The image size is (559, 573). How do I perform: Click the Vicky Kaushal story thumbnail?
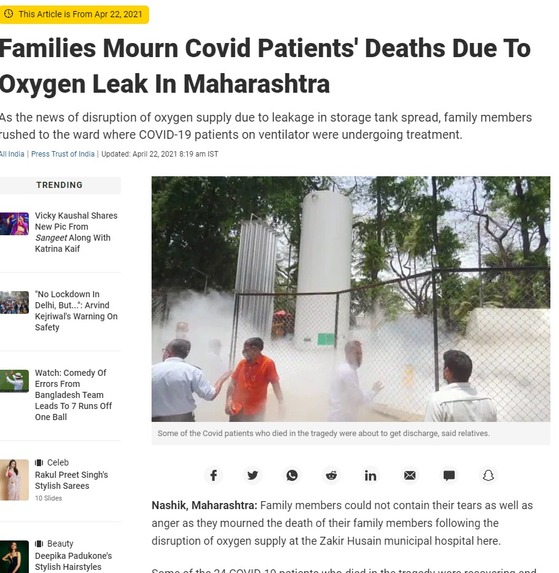click(14, 224)
